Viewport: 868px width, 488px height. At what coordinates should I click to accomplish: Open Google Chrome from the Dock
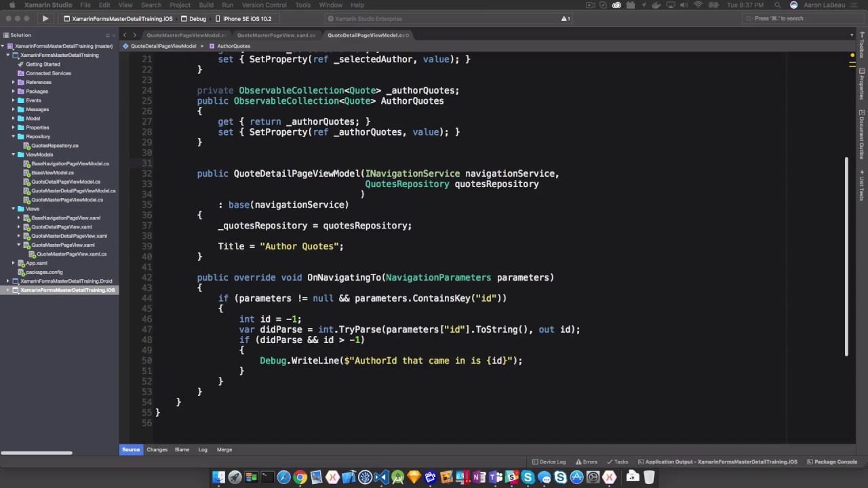click(300, 477)
